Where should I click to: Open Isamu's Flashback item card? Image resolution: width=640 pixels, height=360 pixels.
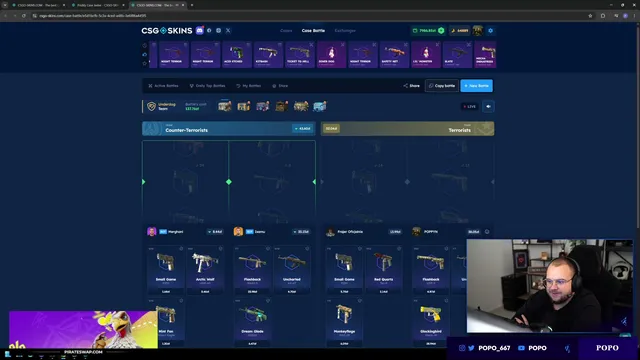click(252, 269)
